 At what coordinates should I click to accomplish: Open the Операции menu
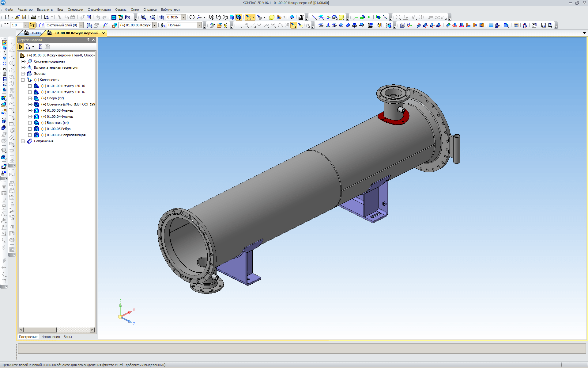[75, 10]
